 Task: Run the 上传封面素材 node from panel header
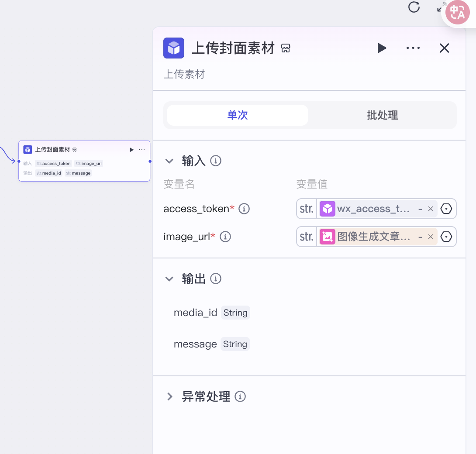pyautogui.click(x=382, y=48)
